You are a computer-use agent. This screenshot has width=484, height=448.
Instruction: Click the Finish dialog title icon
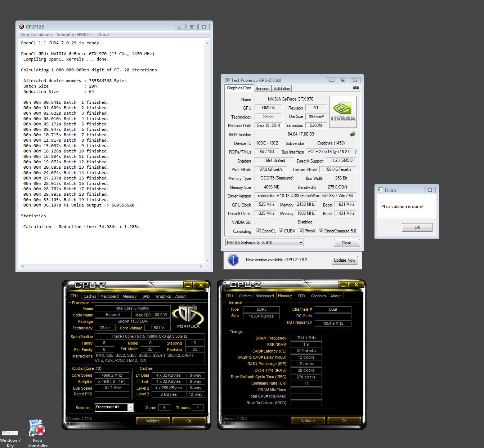click(380, 190)
